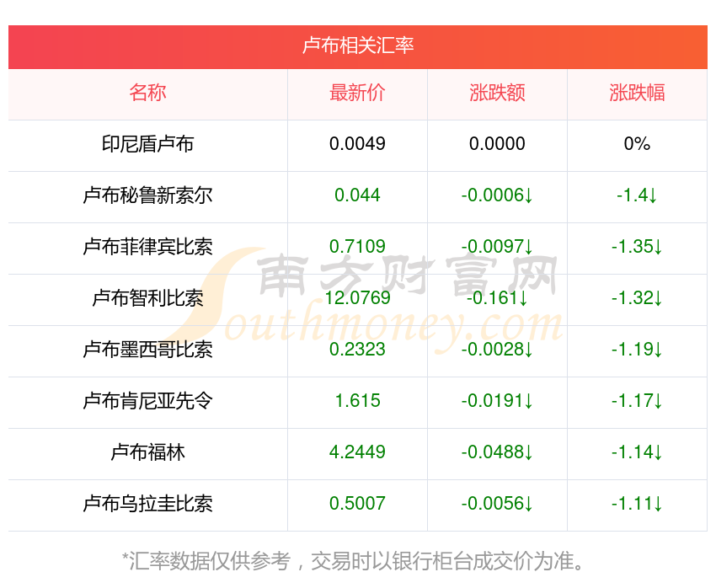Click the -0.0028↓ change amount
The width and height of the screenshot is (716, 588).
(x=497, y=350)
